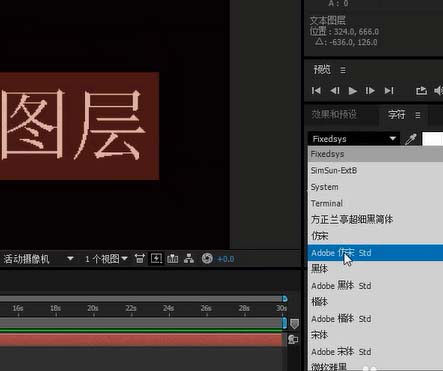Select Adobe 楷体 Std font
443x371 pixels.
coord(375,319)
